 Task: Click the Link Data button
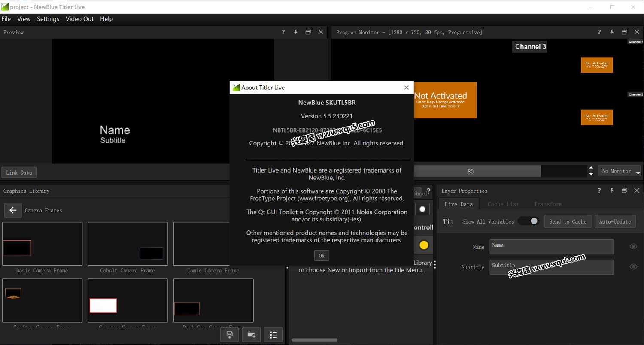[x=19, y=172]
